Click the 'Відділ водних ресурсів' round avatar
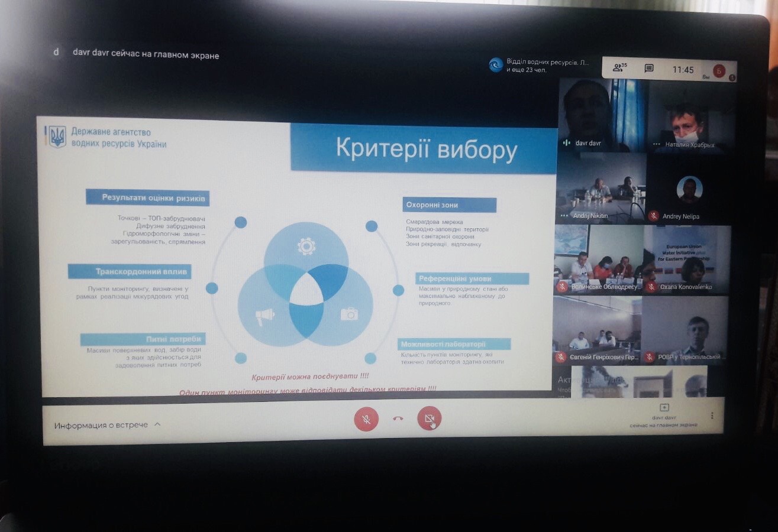 (496, 64)
